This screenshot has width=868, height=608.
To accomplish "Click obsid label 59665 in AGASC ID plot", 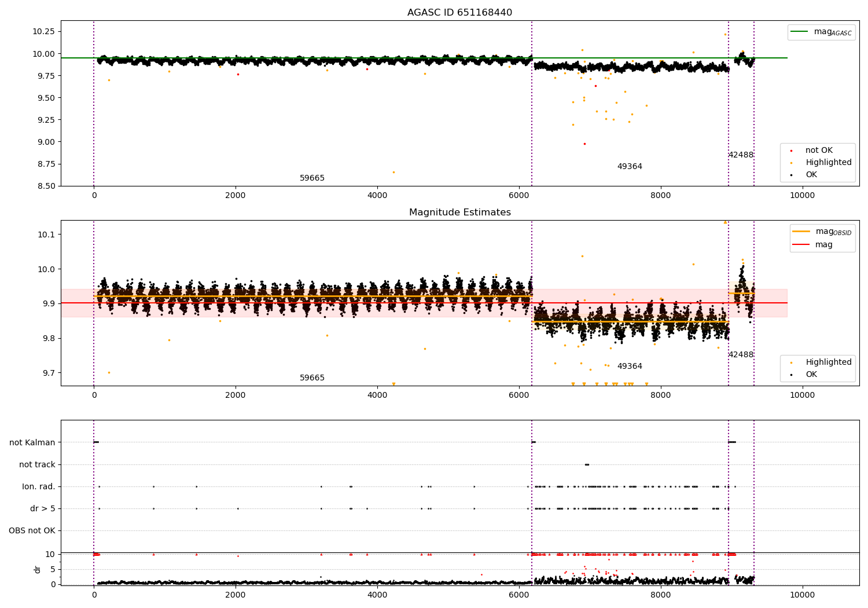I will [x=312, y=178].
